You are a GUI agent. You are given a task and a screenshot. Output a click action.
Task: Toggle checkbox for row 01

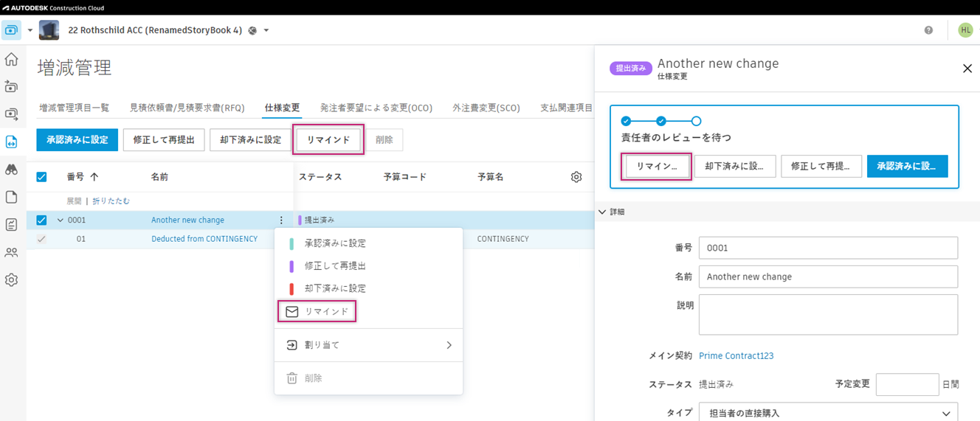tap(42, 239)
